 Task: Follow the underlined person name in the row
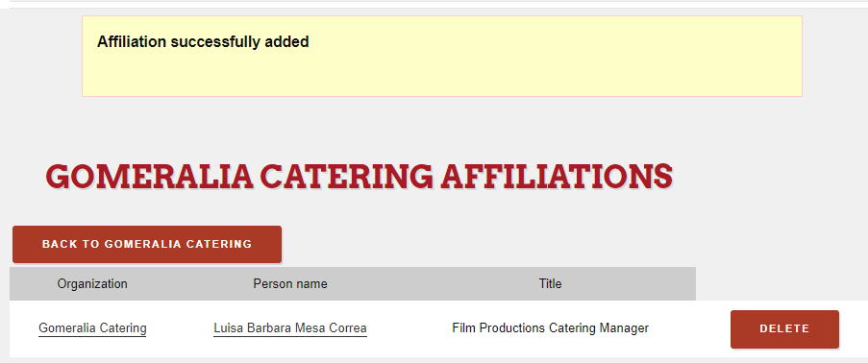(x=290, y=328)
